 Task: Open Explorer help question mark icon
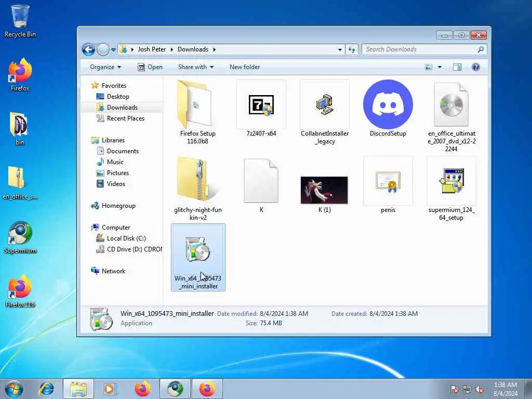click(476, 67)
